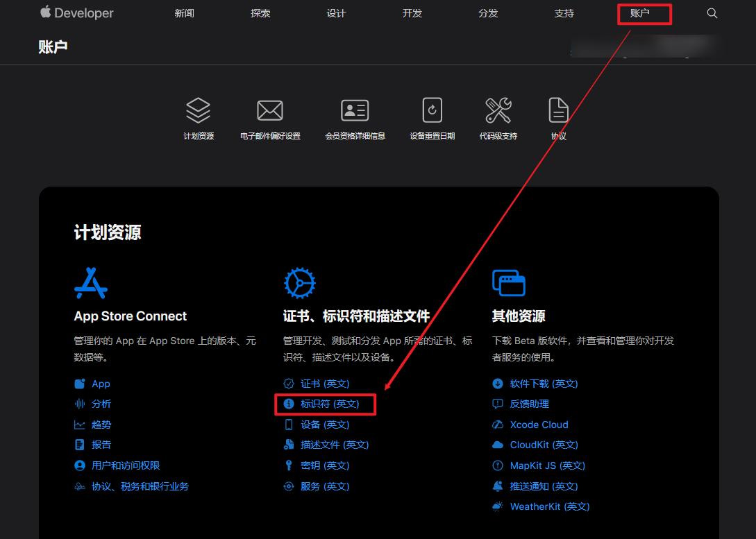Open the 探索 menu
Screen dimensions: 756x539
(260, 13)
